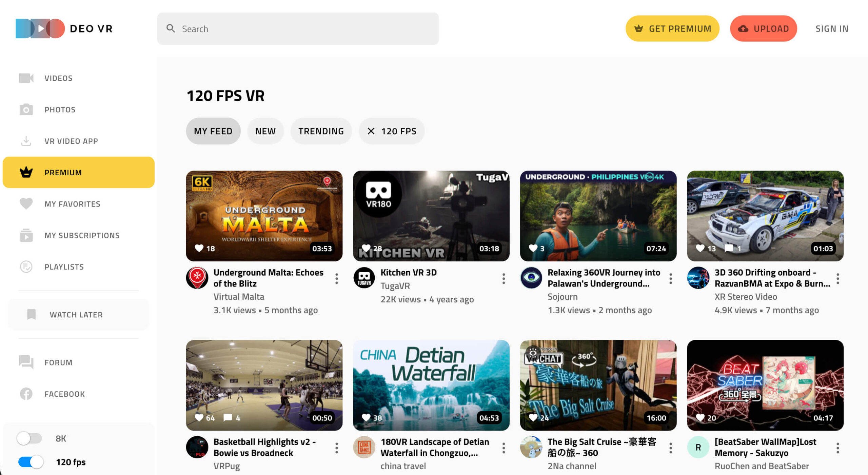Click the VR Video App download icon
The width and height of the screenshot is (868, 475).
[x=26, y=141]
